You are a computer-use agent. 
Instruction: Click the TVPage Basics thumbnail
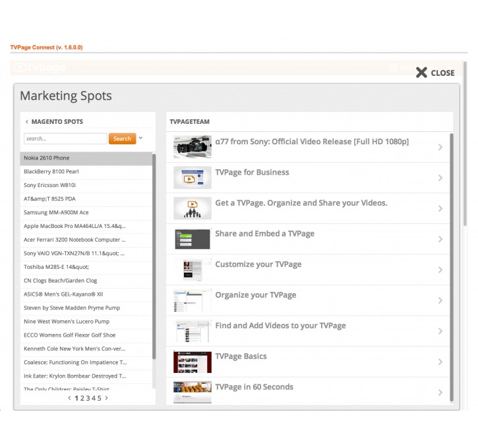[x=193, y=362]
